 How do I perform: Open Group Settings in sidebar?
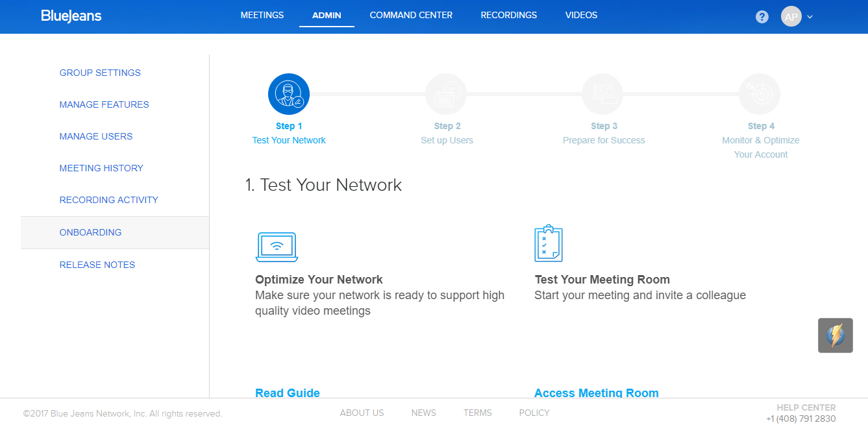pyautogui.click(x=100, y=73)
